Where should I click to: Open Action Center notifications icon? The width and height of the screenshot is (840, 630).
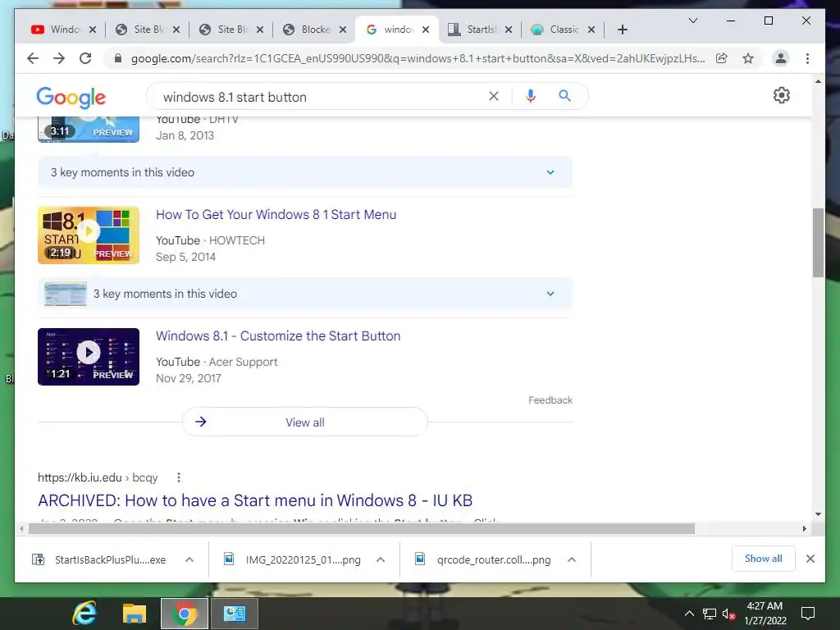[x=807, y=614]
